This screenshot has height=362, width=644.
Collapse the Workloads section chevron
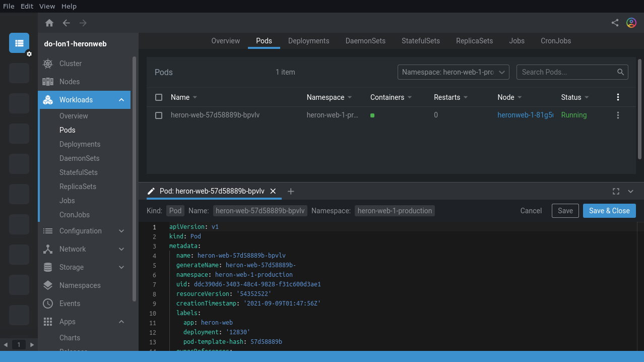coord(121,99)
